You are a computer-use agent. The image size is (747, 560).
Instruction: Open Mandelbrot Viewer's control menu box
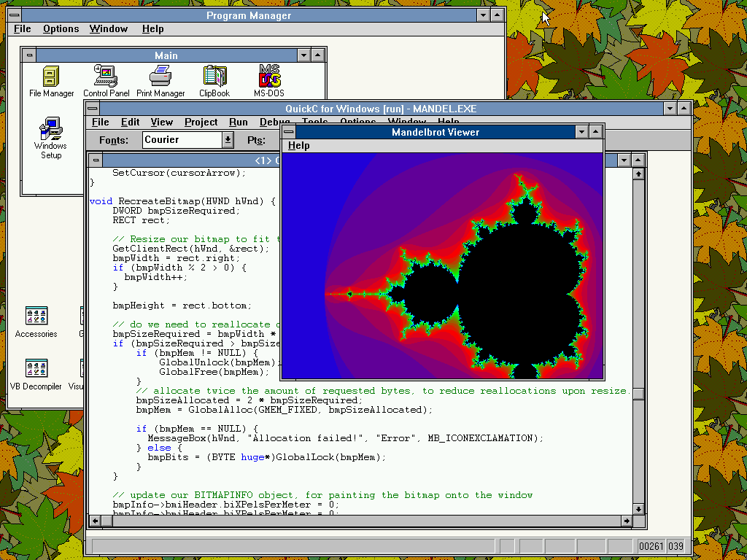pyautogui.click(x=289, y=132)
